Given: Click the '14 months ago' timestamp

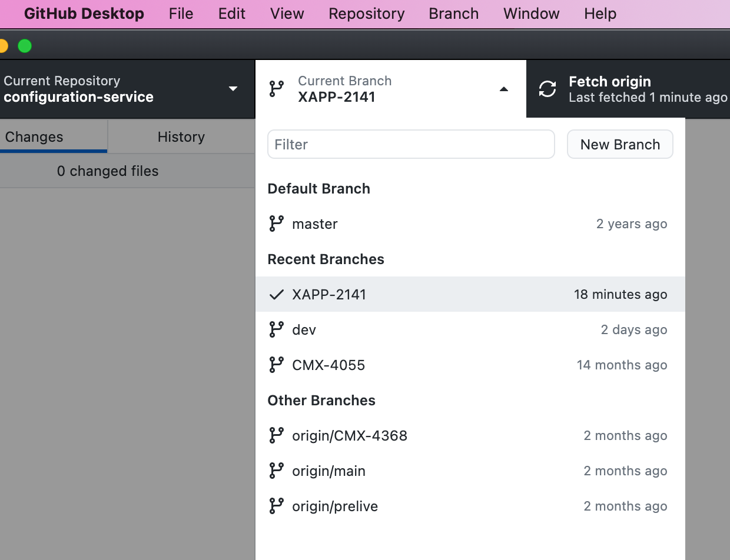Looking at the screenshot, I should pyautogui.click(x=622, y=365).
